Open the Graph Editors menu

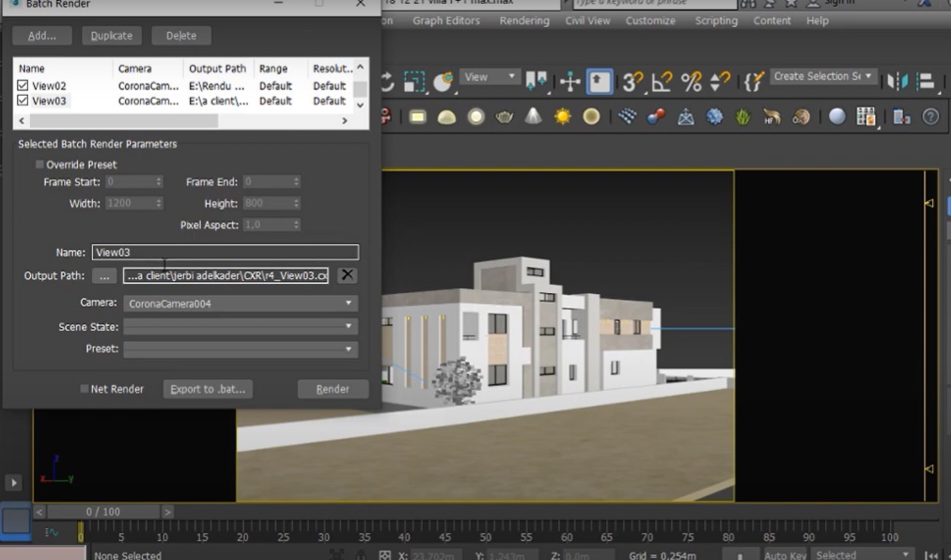point(445,21)
